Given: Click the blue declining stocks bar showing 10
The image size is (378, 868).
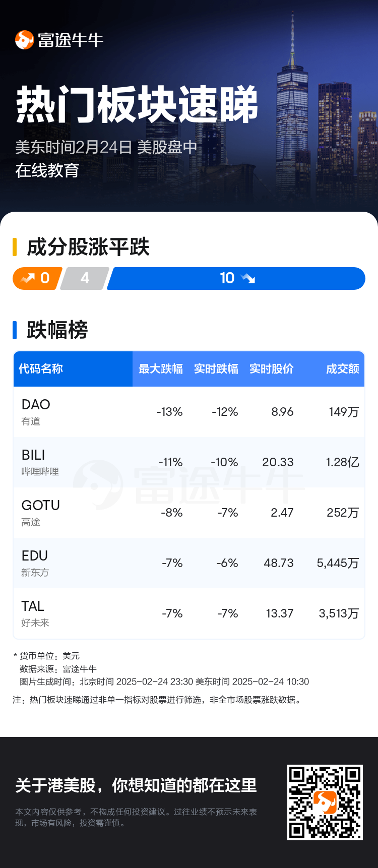Looking at the screenshot, I should 236,278.
